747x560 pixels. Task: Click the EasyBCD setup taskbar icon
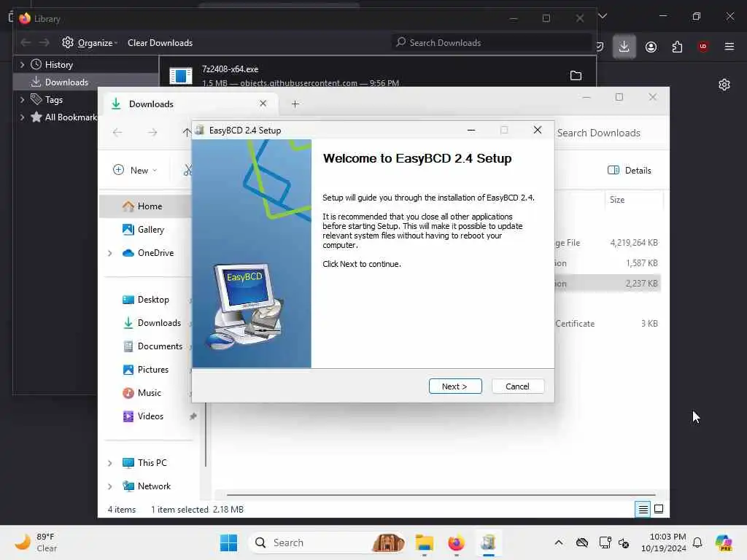pyautogui.click(x=488, y=542)
